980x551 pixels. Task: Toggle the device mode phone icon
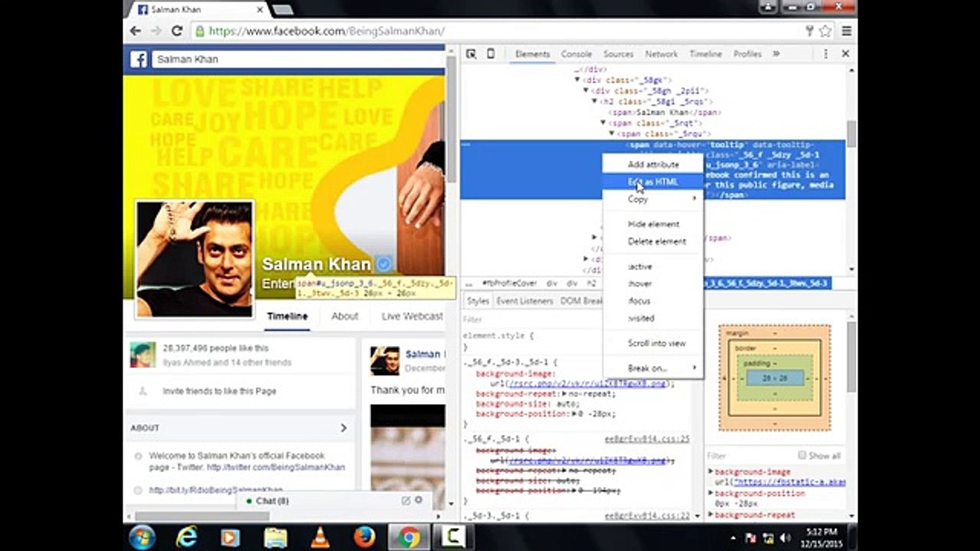(x=491, y=54)
